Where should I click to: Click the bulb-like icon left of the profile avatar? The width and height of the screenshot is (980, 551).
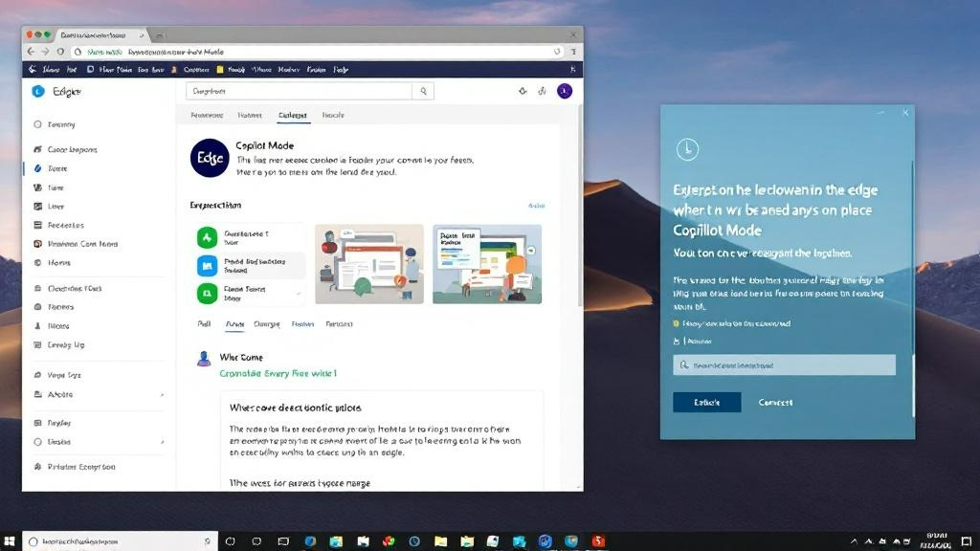542,91
